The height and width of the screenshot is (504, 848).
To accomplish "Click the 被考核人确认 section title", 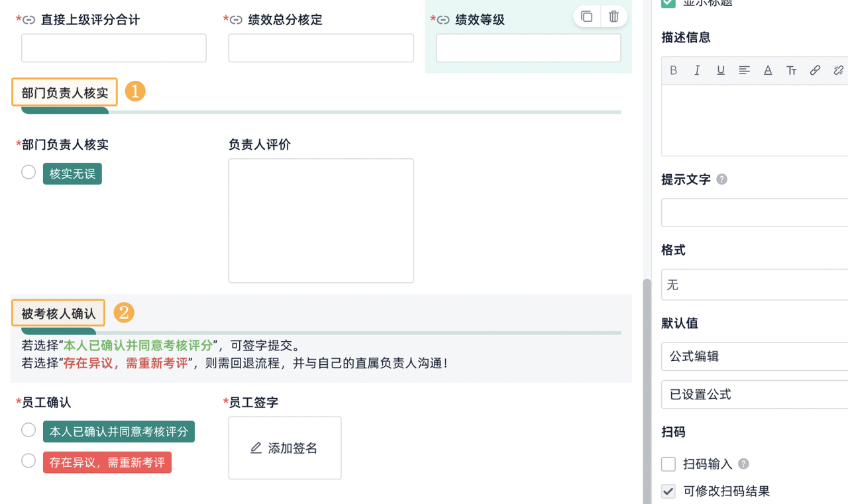I will [x=58, y=313].
